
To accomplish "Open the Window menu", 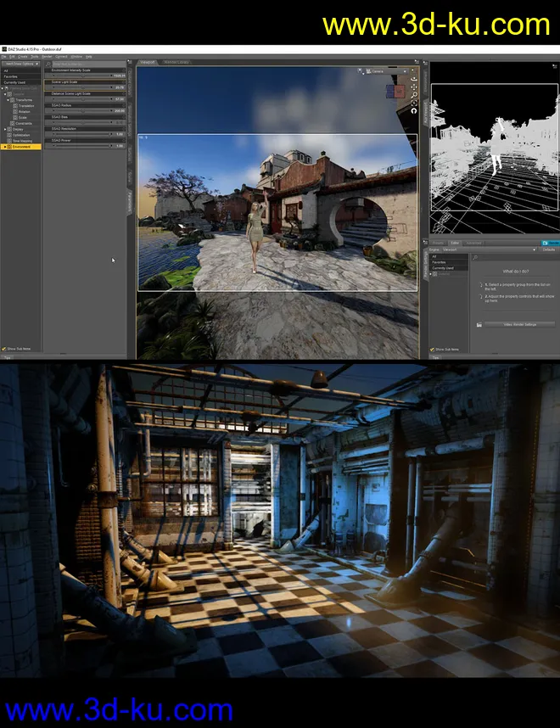I will [76, 57].
